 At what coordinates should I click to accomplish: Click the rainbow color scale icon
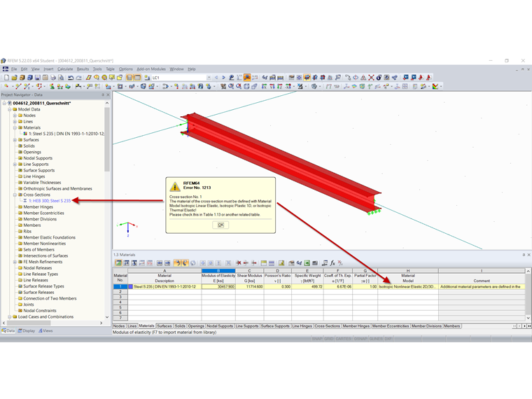(x=435, y=87)
